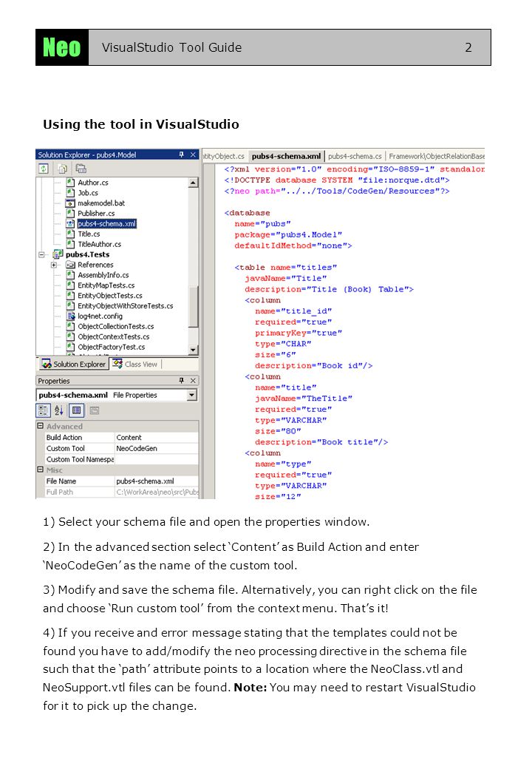Screen dimensions: 532x769
Task: Select Title.cs in the tree
Action: click(x=89, y=234)
